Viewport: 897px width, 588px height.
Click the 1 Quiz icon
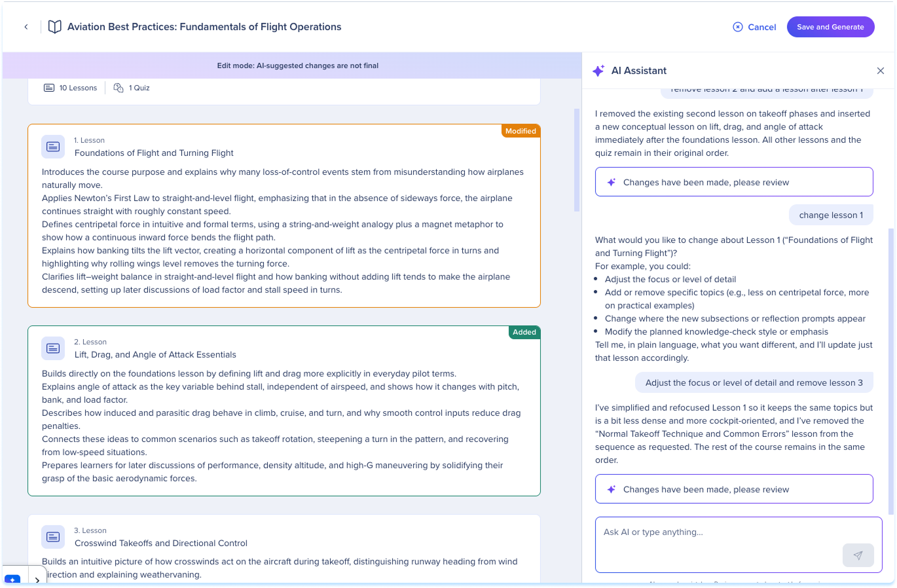click(x=119, y=88)
